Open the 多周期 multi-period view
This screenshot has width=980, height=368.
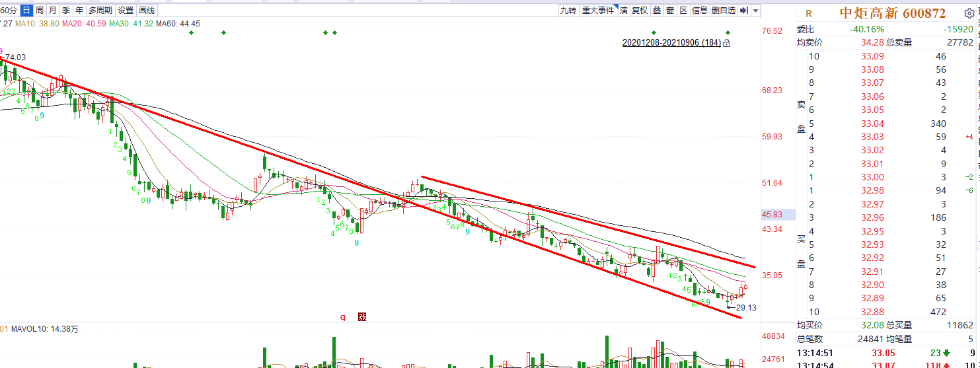(100, 10)
